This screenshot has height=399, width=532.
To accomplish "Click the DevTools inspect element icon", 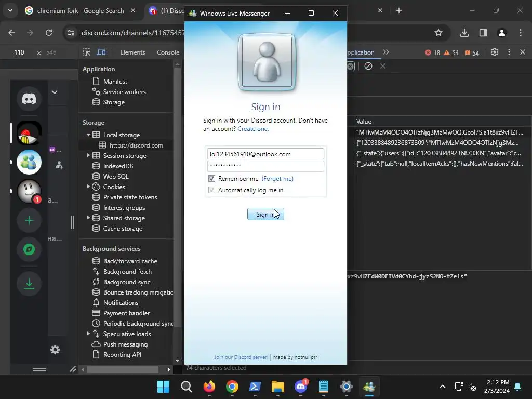I will click(87, 52).
